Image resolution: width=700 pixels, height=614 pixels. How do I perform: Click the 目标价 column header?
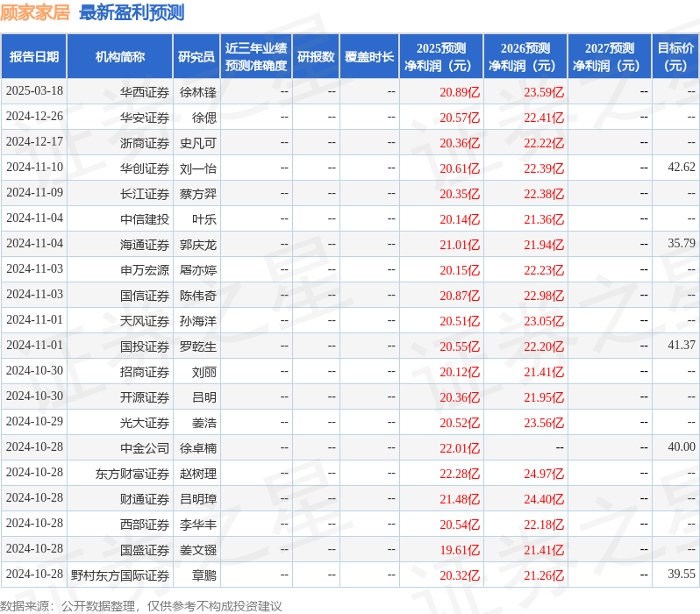(x=675, y=57)
